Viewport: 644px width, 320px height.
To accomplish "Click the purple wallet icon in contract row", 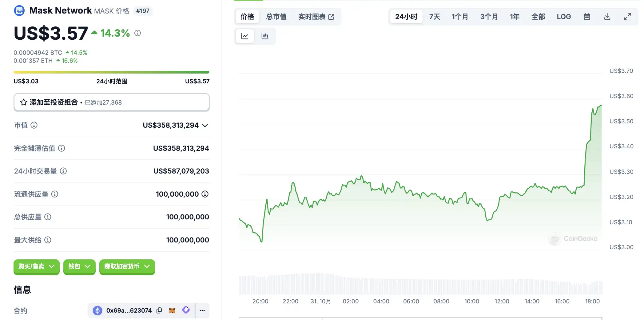I will (x=186, y=310).
